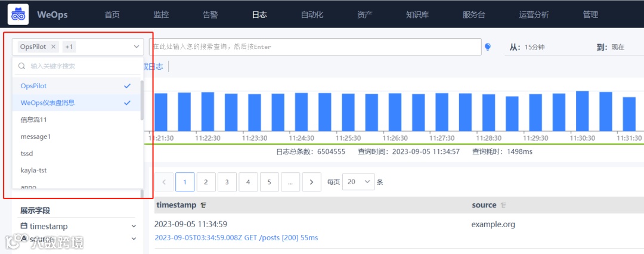Click the lightbulb search hint icon
The width and height of the screenshot is (644, 254).
(488, 47)
